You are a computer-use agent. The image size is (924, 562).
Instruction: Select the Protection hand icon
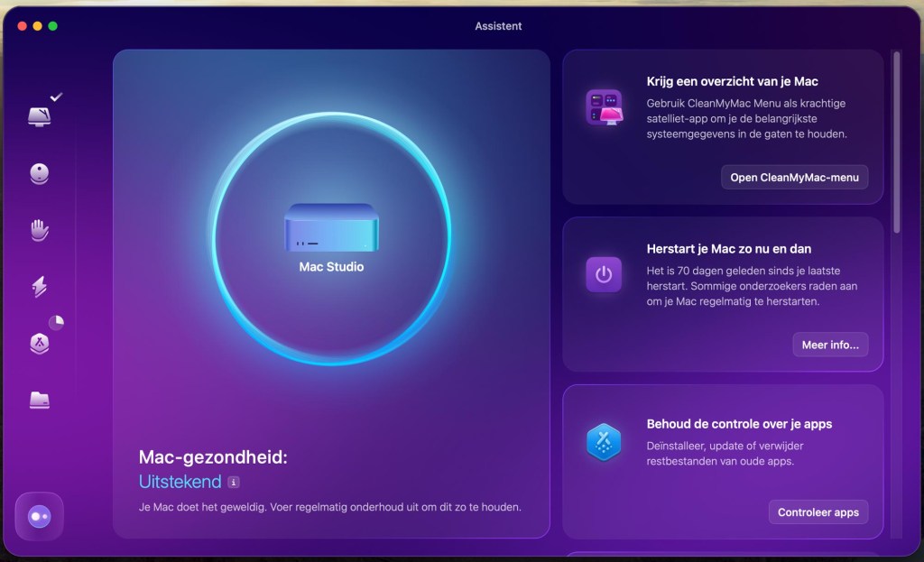pos(38,230)
